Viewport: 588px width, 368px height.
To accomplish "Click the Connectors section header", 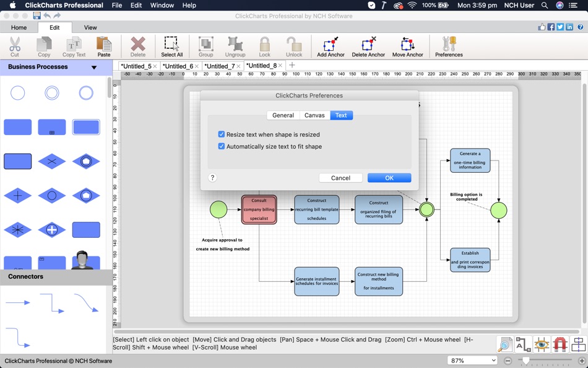I will [56, 277].
